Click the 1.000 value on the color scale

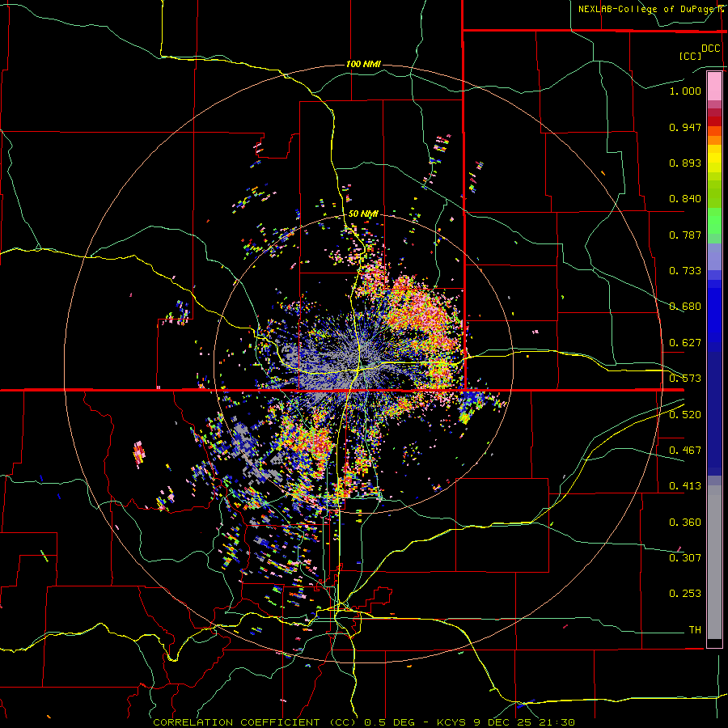pos(685,91)
